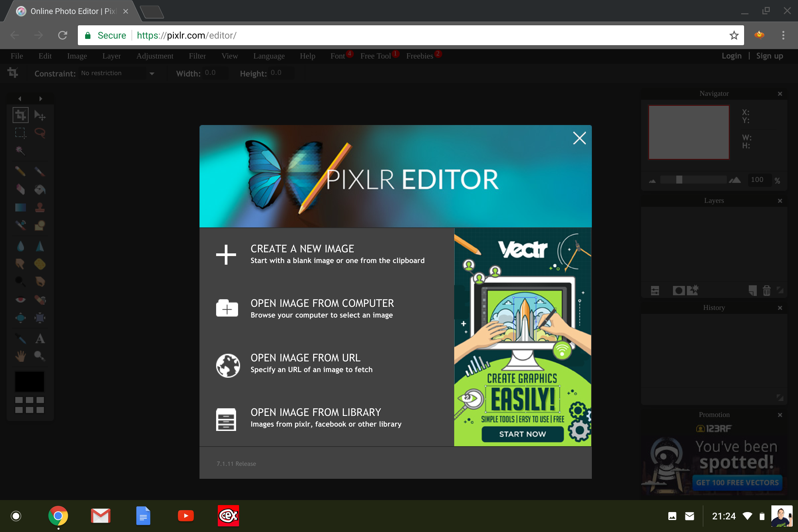
Task: Open the Font menu
Action: pos(337,56)
